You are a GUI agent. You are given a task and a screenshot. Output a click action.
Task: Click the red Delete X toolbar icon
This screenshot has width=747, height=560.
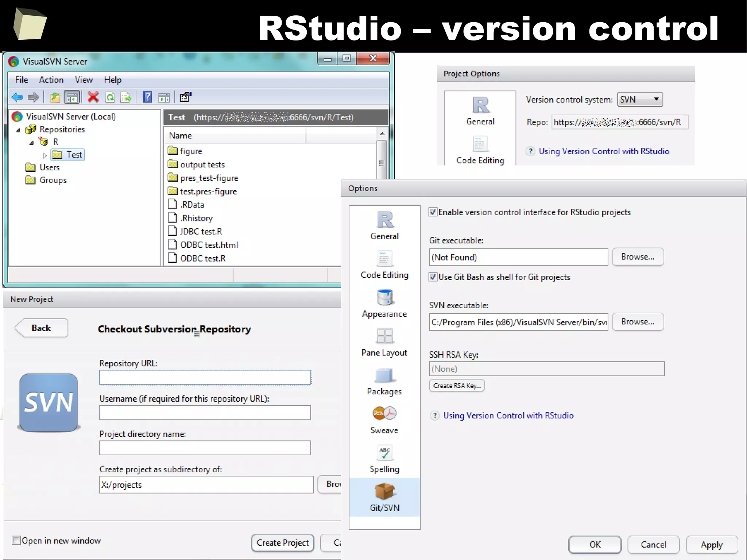tap(93, 97)
